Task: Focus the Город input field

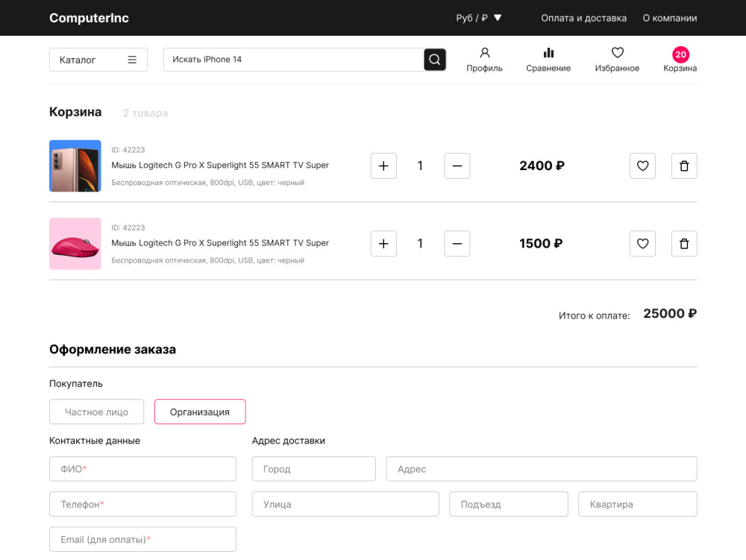Action: click(313, 469)
